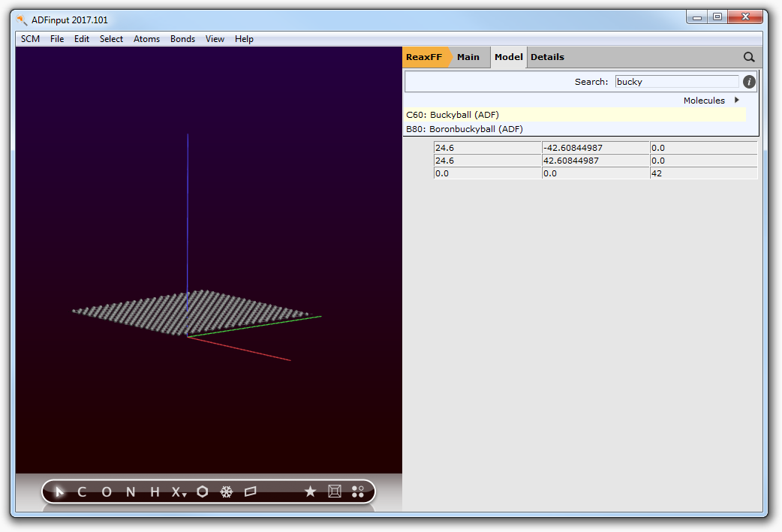The height and width of the screenshot is (532, 782).
Task: Click first row third cell 0.0
Action: point(704,148)
